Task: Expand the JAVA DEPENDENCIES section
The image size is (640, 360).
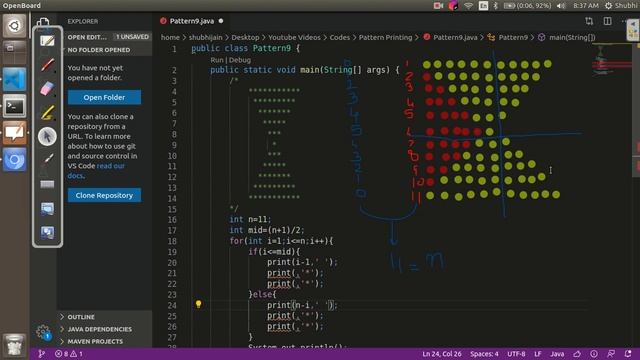Action: click(105, 329)
